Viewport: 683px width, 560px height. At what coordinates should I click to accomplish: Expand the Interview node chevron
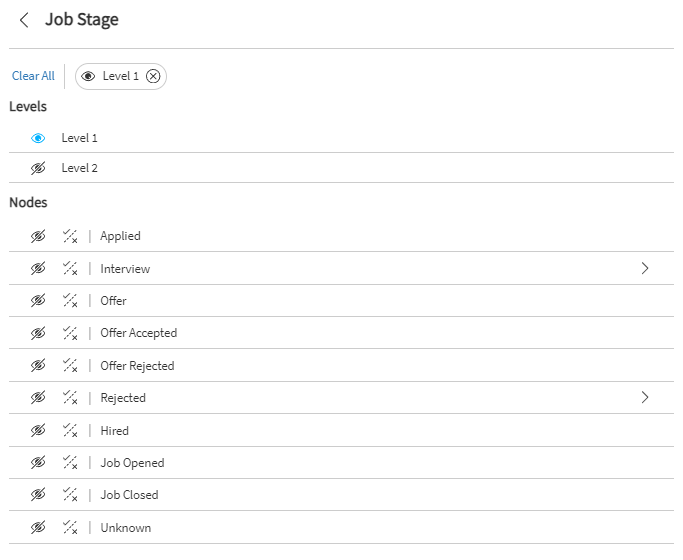645,268
